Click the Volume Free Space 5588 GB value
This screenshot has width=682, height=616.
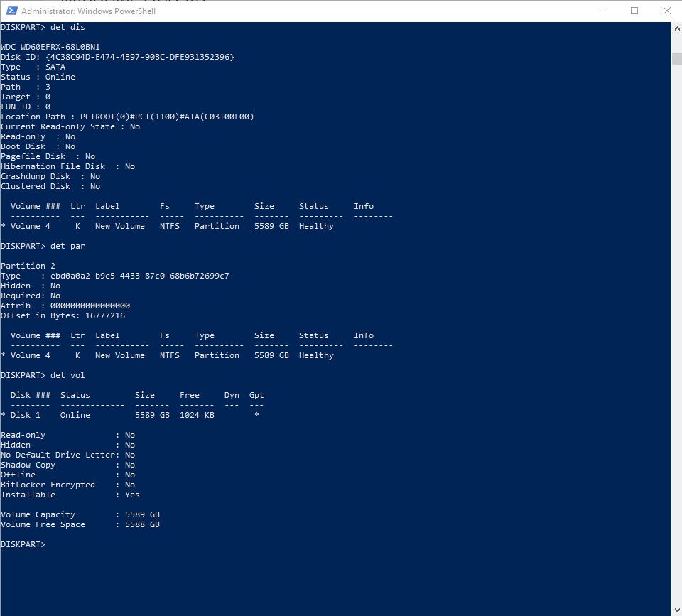142,524
